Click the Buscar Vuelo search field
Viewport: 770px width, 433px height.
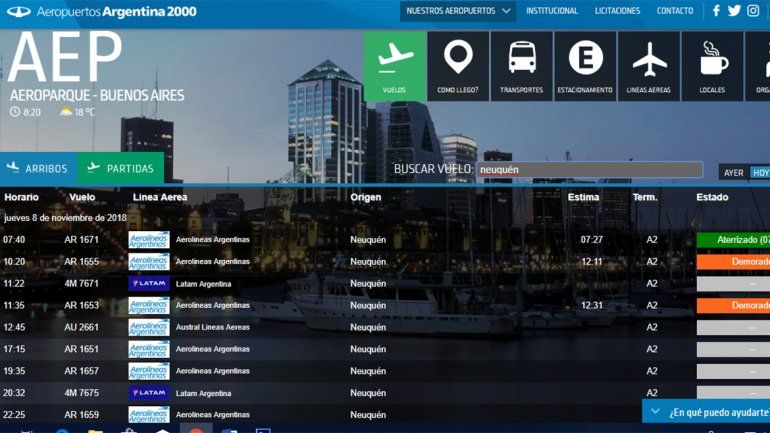click(x=589, y=169)
